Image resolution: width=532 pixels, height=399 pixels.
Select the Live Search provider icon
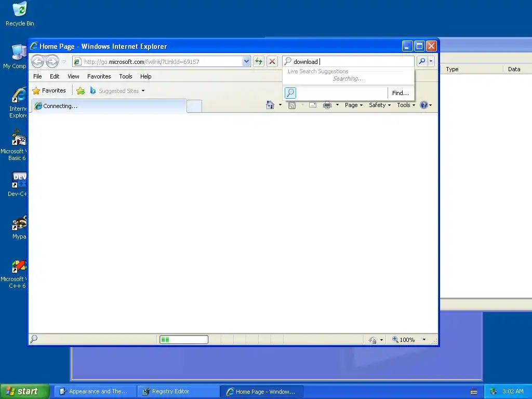pos(290,92)
